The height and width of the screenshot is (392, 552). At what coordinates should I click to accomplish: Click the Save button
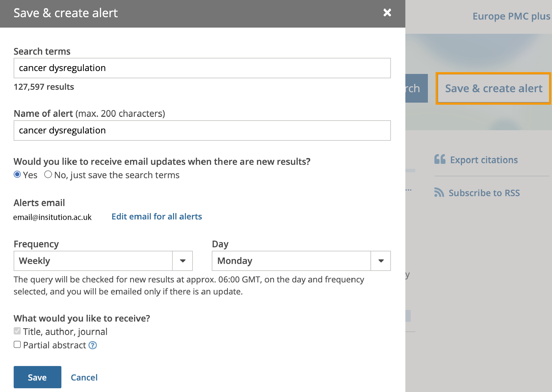[37, 377]
